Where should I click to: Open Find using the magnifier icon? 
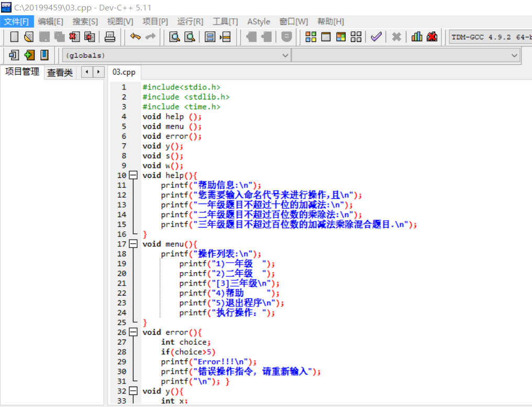click(x=174, y=37)
